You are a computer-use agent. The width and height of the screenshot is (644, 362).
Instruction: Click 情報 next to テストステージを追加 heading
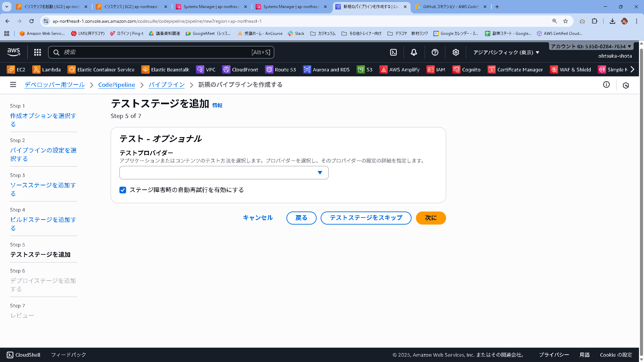click(x=217, y=105)
